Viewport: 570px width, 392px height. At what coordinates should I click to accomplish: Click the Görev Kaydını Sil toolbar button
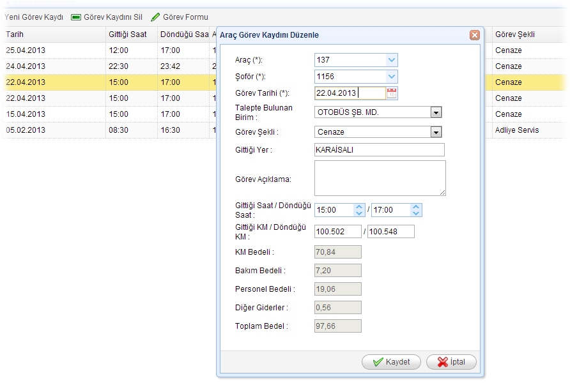(x=106, y=17)
